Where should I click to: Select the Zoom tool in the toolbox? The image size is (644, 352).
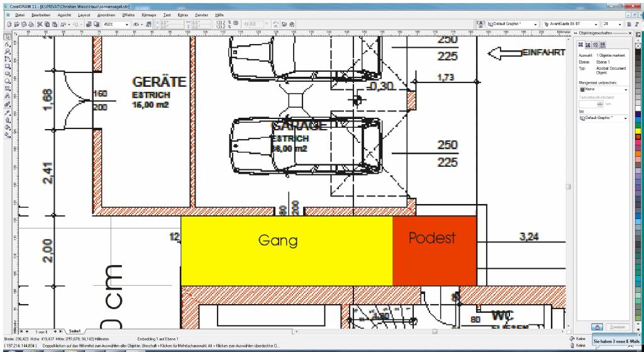tap(7, 52)
